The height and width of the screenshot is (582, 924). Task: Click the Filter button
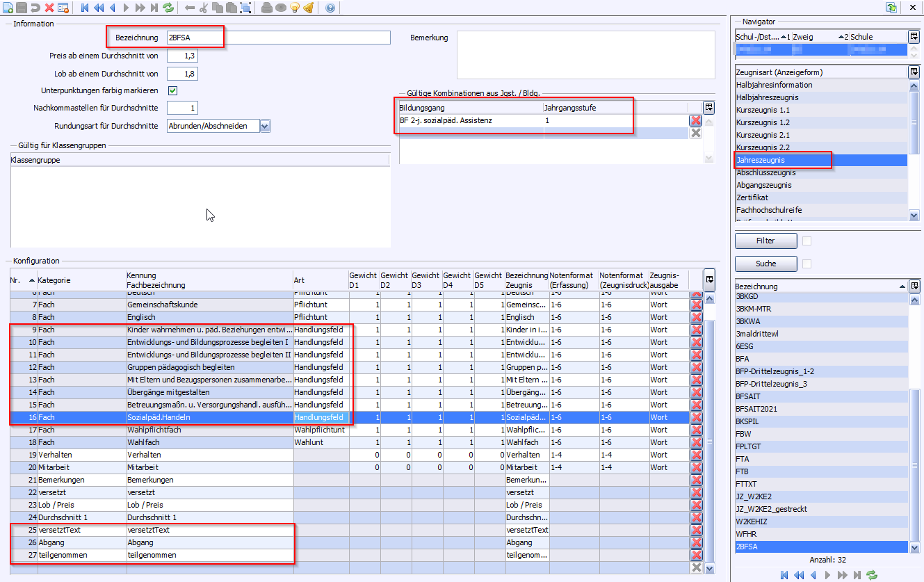pos(765,241)
